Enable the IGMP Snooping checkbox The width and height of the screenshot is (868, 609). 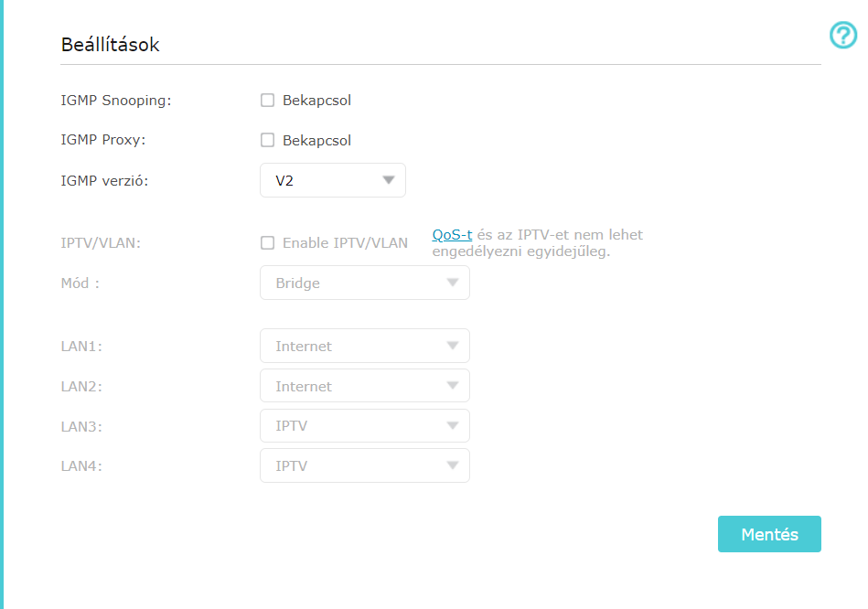click(x=268, y=101)
